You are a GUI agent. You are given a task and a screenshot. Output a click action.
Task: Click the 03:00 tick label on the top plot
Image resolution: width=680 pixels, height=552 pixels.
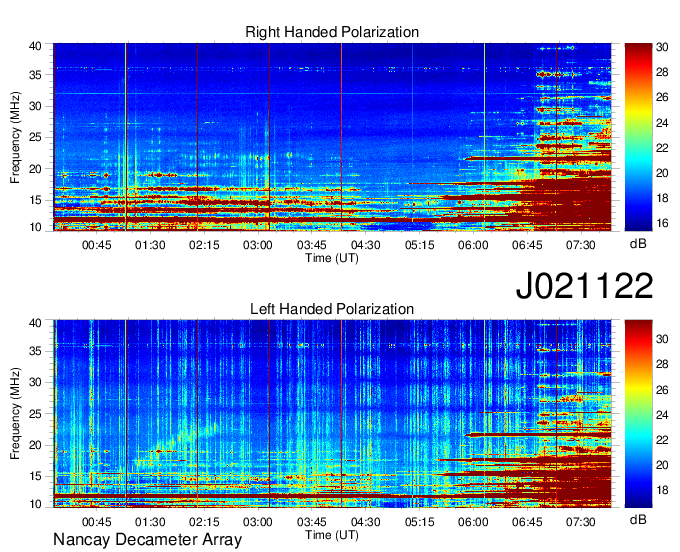coord(258,245)
